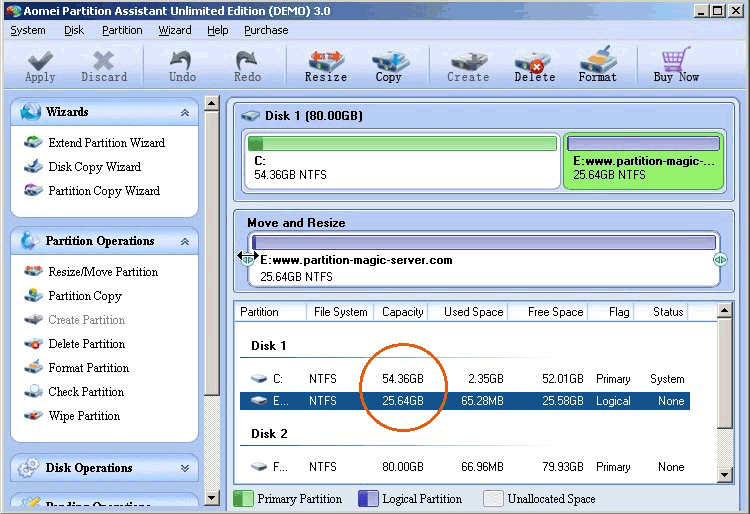Collapse the Partition Operations panel
750x514 pixels.
pyautogui.click(x=185, y=241)
